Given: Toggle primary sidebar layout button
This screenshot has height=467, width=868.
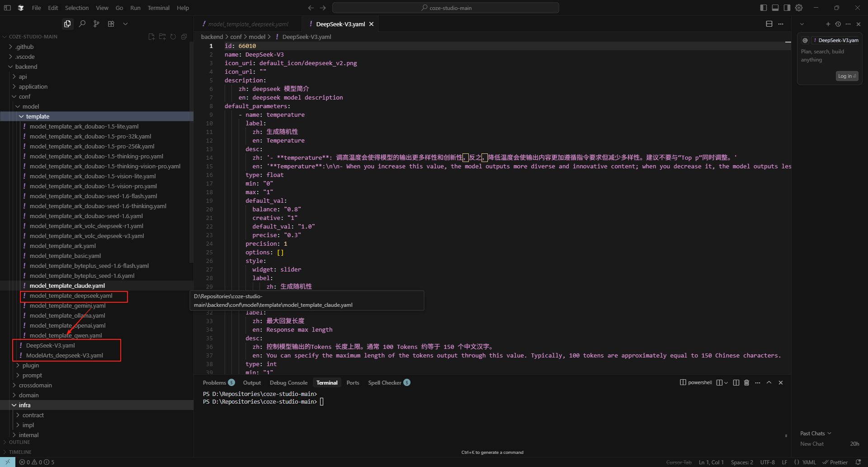Looking at the screenshot, I should pyautogui.click(x=764, y=8).
